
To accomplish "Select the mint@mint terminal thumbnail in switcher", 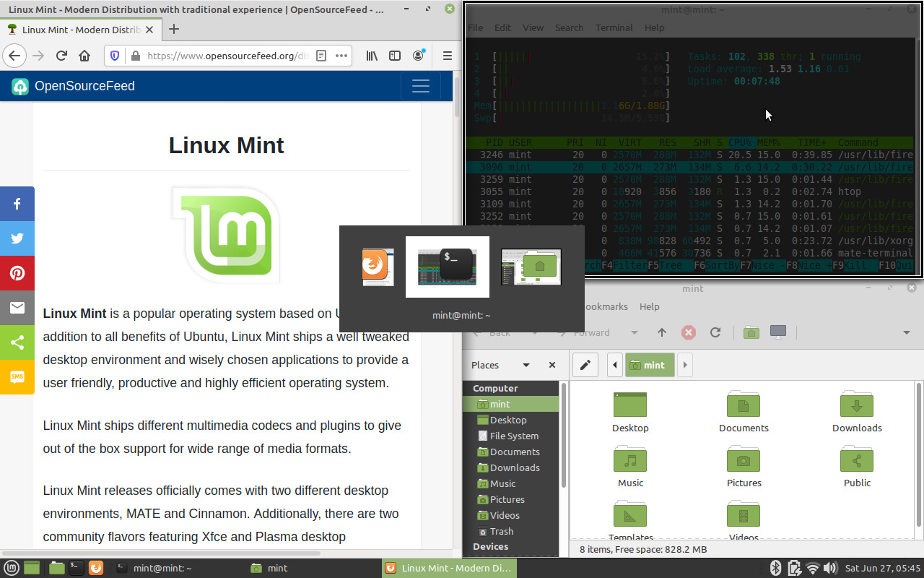I will 447,267.
